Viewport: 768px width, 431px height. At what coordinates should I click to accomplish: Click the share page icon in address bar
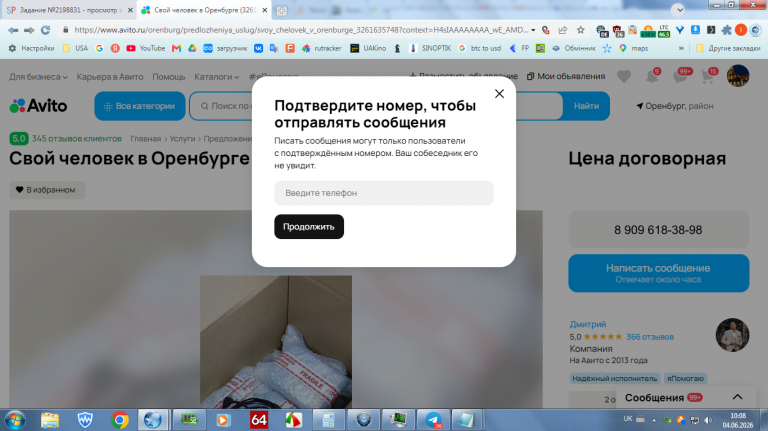click(x=563, y=30)
